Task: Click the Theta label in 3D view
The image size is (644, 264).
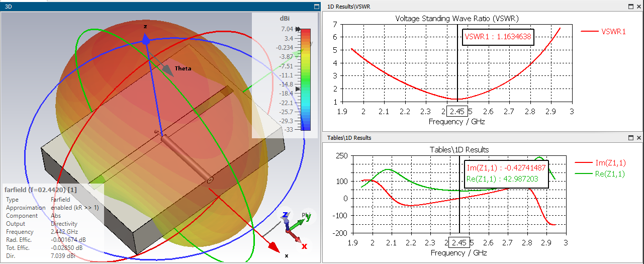Action: [183, 68]
